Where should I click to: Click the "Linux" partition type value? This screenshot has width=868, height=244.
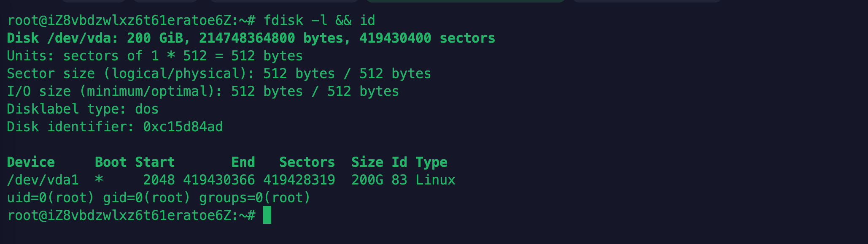435,180
